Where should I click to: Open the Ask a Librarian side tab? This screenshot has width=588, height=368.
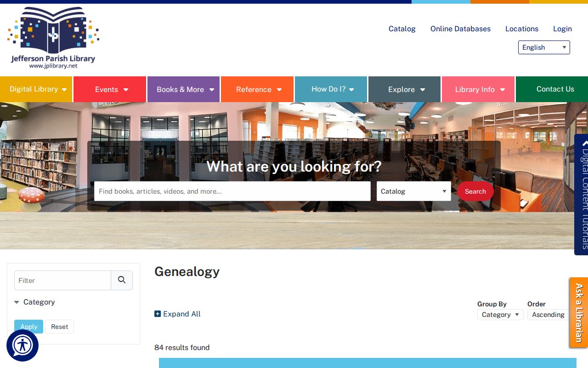click(x=579, y=313)
